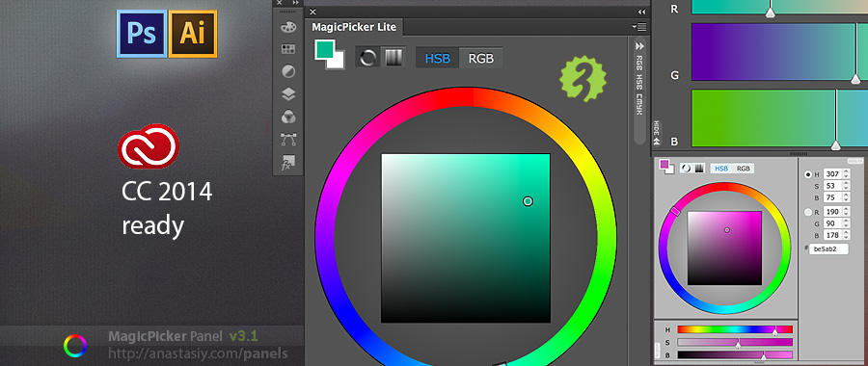Open the Paths panel icon

[288, 139]
